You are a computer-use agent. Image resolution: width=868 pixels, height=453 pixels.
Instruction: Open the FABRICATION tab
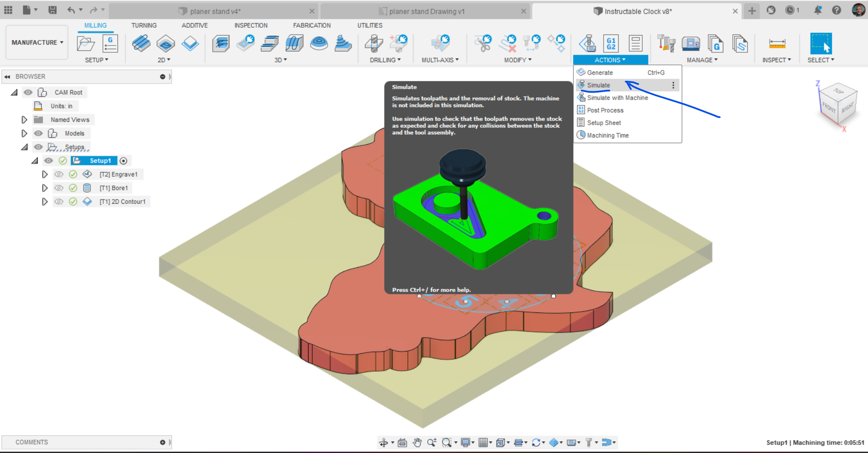[x=312, y=25]
